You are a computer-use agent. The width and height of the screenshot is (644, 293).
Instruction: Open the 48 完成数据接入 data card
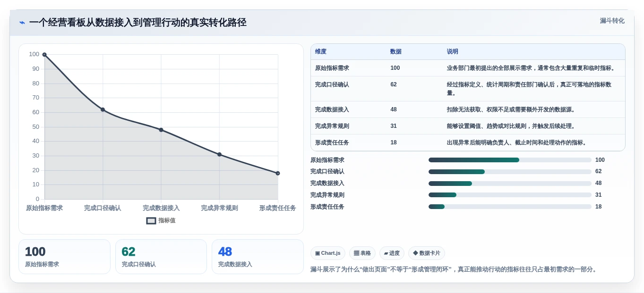click(258, 257)
